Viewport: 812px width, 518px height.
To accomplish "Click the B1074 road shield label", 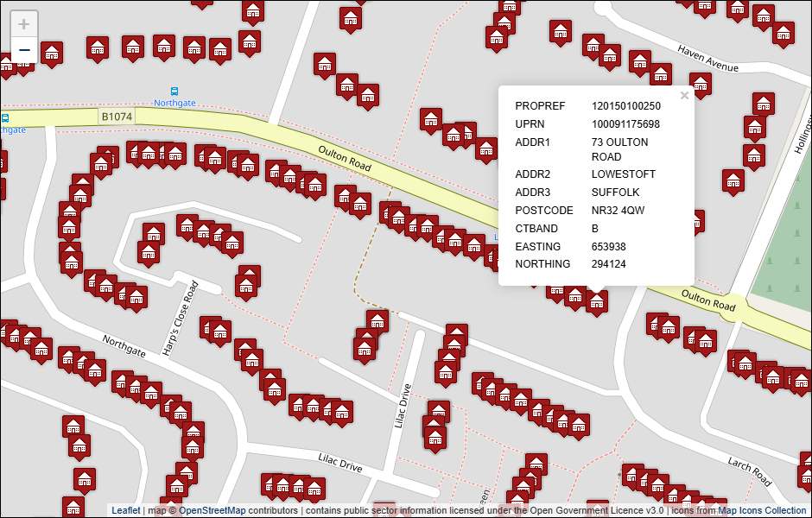I will 117,116.
